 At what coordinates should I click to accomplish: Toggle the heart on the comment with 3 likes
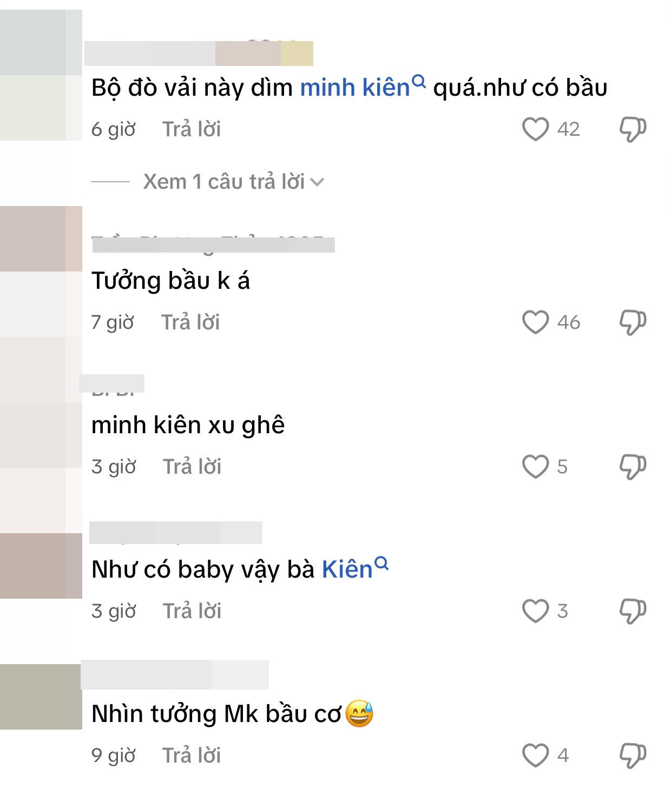[536, 611]
